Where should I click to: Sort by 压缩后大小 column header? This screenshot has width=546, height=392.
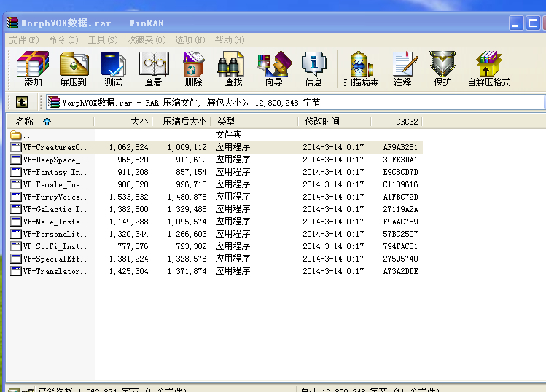pyautogui.click(x=182, y=122)
